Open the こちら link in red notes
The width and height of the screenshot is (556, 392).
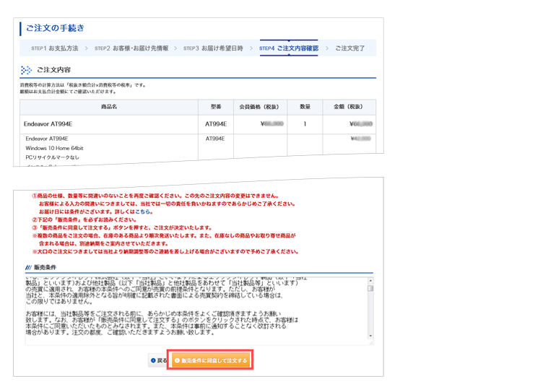coord(142,212)
